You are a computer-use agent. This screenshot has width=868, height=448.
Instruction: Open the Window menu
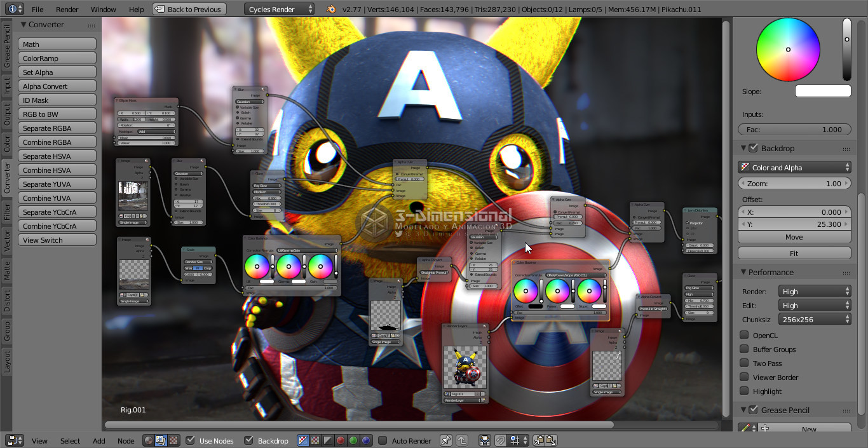point(103,9)
